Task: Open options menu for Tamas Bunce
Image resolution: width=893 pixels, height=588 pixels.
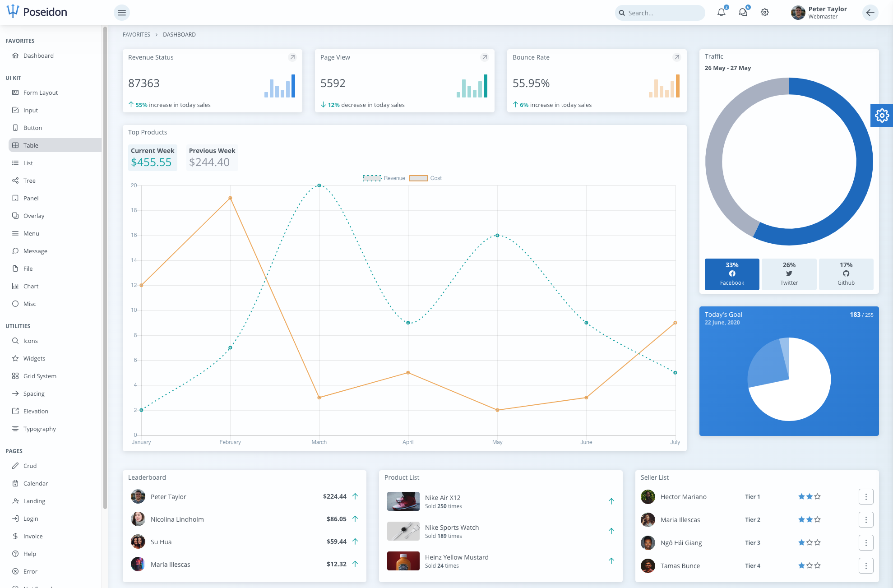Action: [x=865, y=566]
